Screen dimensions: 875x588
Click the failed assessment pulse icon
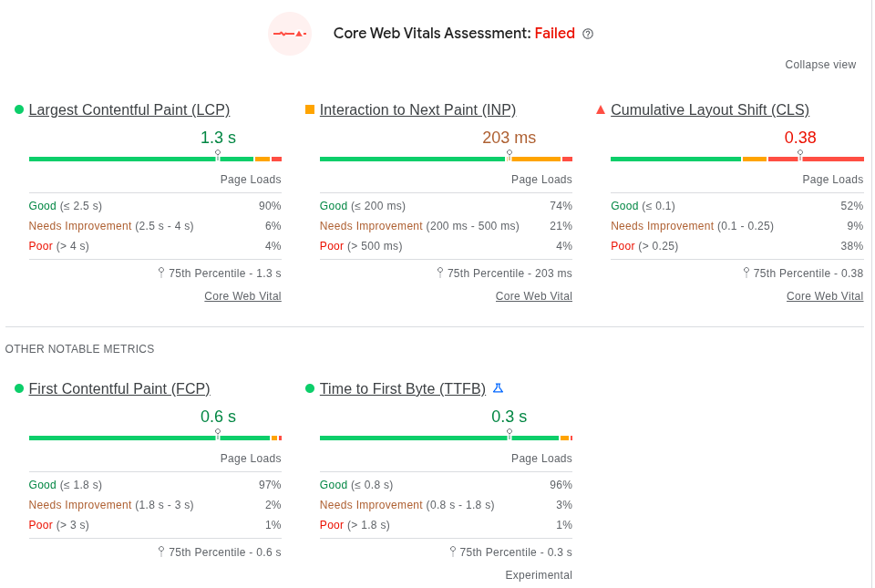pos(290,34)
